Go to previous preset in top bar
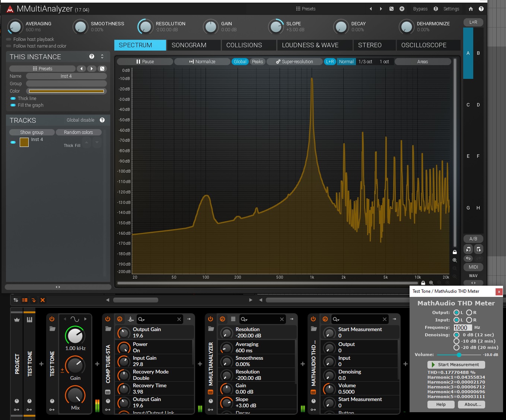This screenshot has width=506, height=420. [370, 9]
